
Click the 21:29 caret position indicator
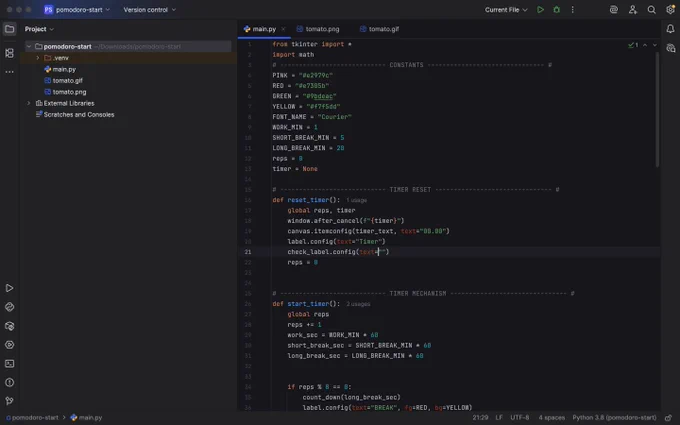tap(480, 418)
